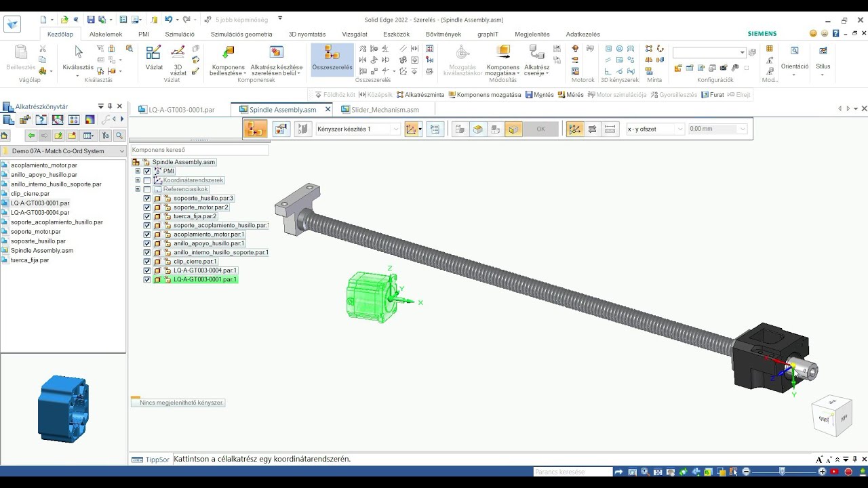Select Spindle Assembly.asm in the library list
The image size is (868, 488).
(x=42, y=251)
